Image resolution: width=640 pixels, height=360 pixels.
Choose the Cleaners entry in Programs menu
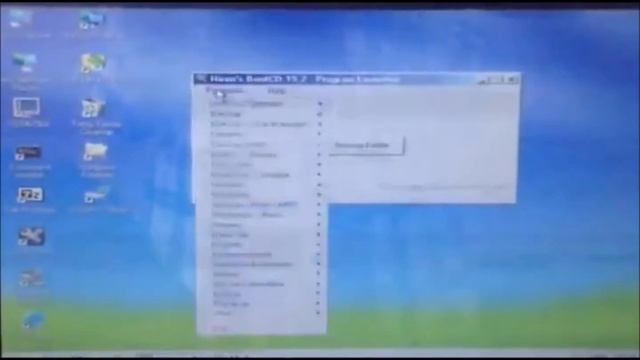[227, 134]
